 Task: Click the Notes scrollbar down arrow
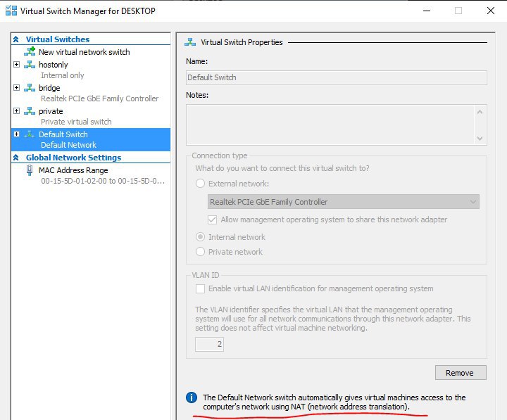[x=480, y=139]
